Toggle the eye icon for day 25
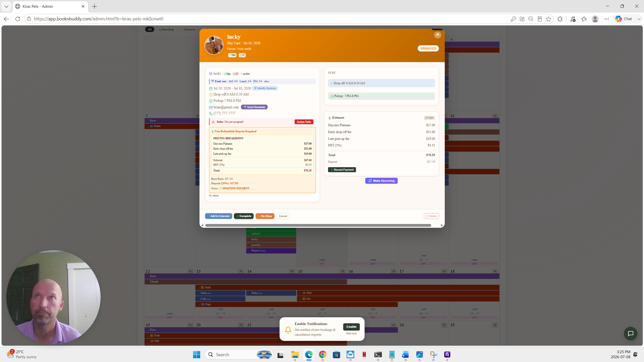 tap(495, 325)
